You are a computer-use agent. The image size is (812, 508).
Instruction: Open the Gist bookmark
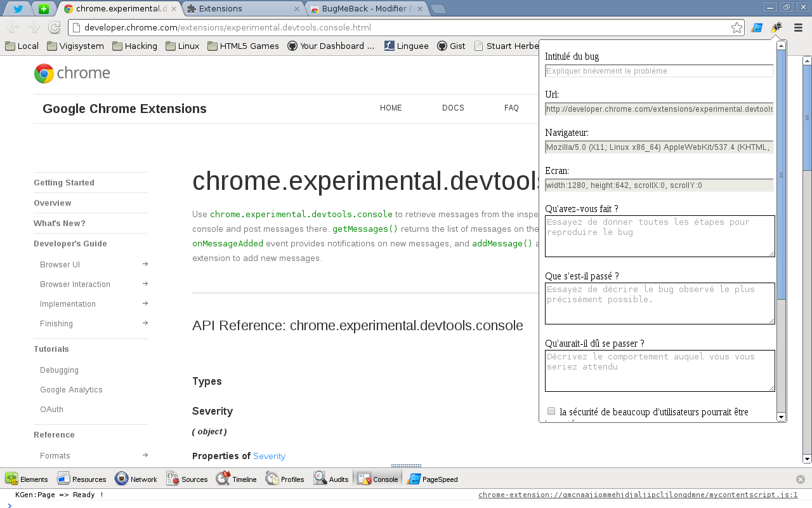tap(452, 46)
